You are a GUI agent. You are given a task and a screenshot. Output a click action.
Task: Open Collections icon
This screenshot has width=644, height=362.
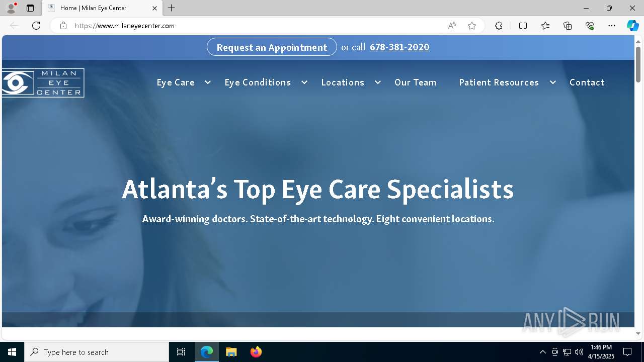coord(568,26)
